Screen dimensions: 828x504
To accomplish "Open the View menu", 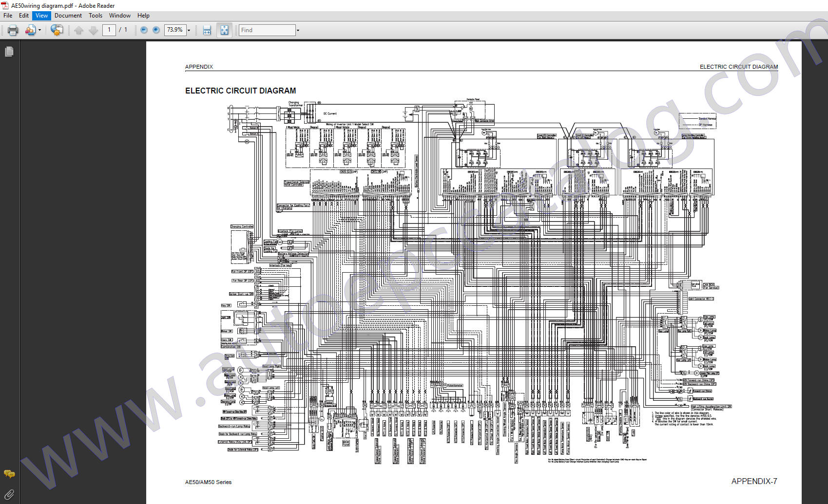I will point(41,15).
